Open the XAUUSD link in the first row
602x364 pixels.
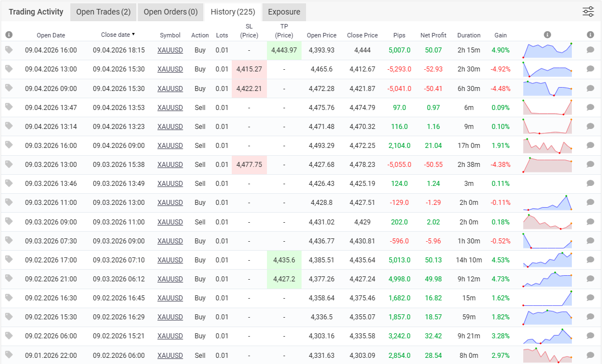click(170, 50)
